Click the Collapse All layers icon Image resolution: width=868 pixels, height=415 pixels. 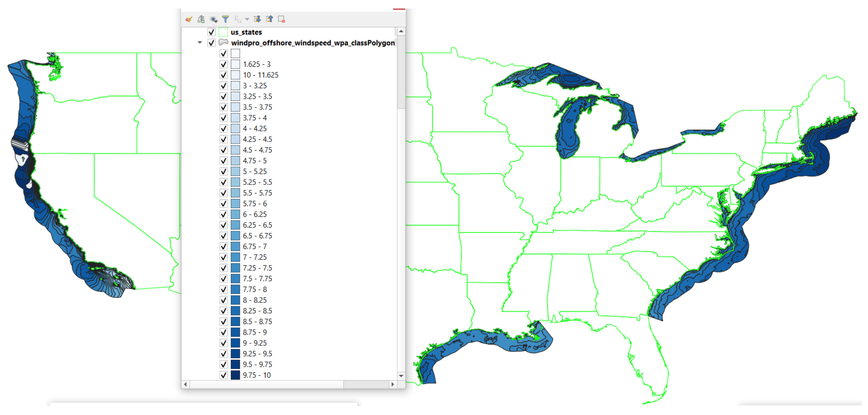[x=269, y=19]
